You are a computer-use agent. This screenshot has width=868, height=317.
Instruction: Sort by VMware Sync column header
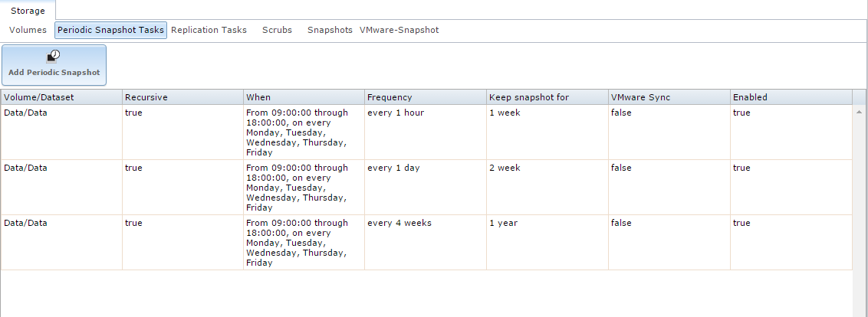tap(669, 97)
